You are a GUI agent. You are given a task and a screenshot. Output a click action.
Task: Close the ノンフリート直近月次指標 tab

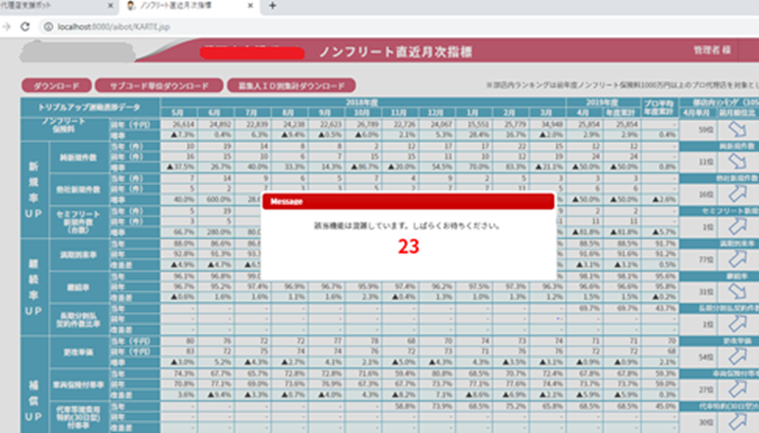click(x=249, y=6)
